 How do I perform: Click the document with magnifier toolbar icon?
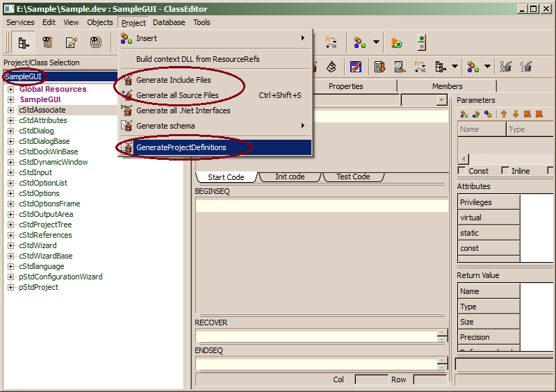400,67
